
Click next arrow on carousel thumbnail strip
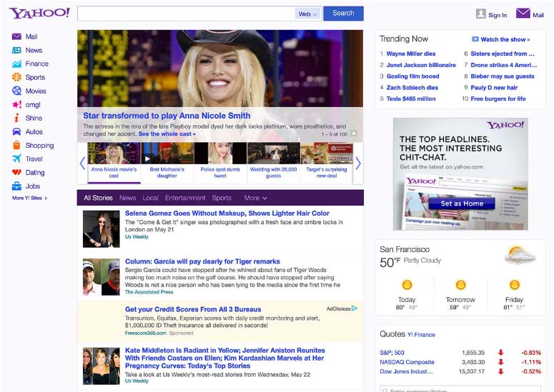click(358, 163)
